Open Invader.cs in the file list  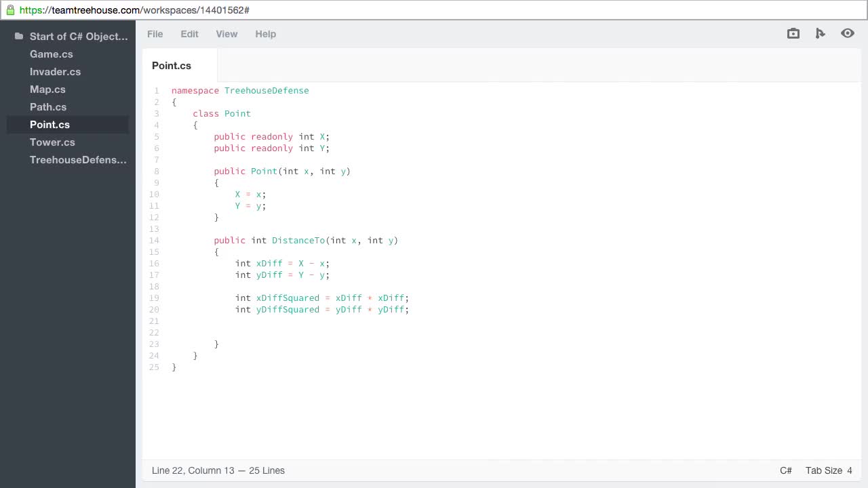(55, 72)
